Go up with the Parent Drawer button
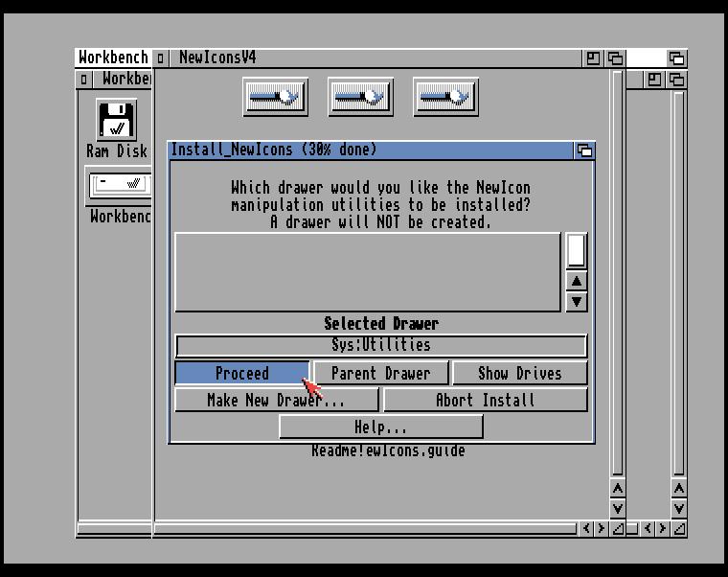The height and width of the screenshot is (577, 728). coord(380,374)
